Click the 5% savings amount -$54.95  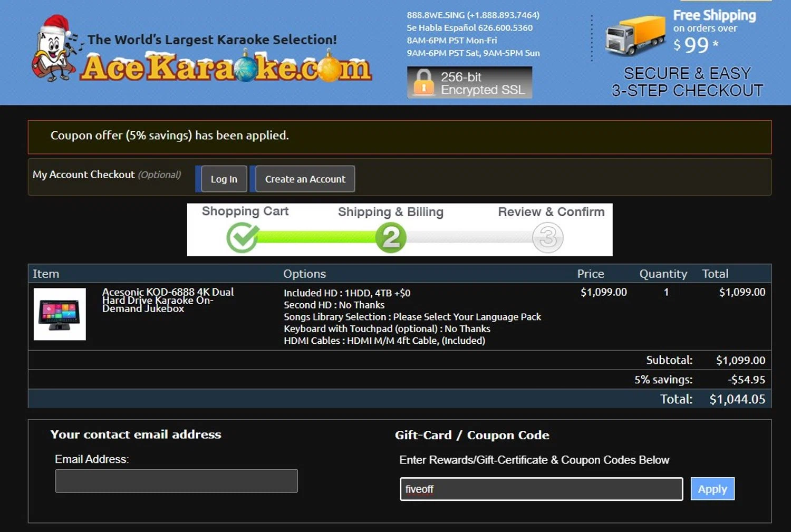(x=746, y=380)
